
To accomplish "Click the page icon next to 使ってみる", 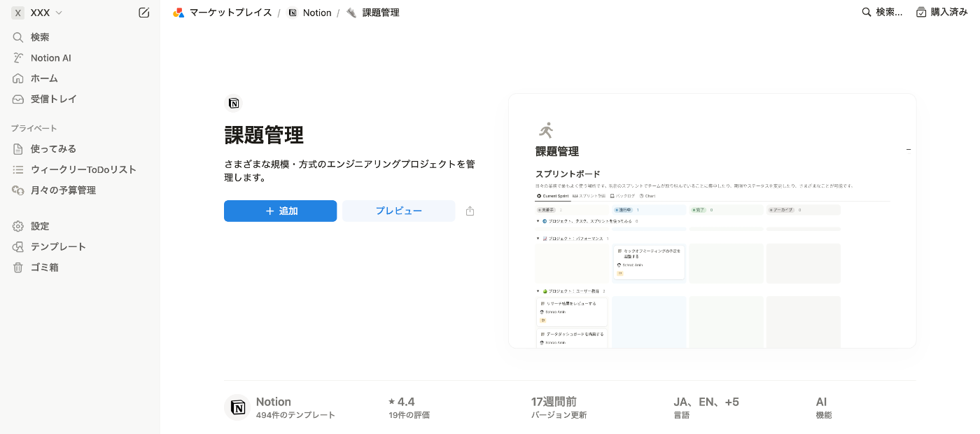I will [x=18, y=149].
